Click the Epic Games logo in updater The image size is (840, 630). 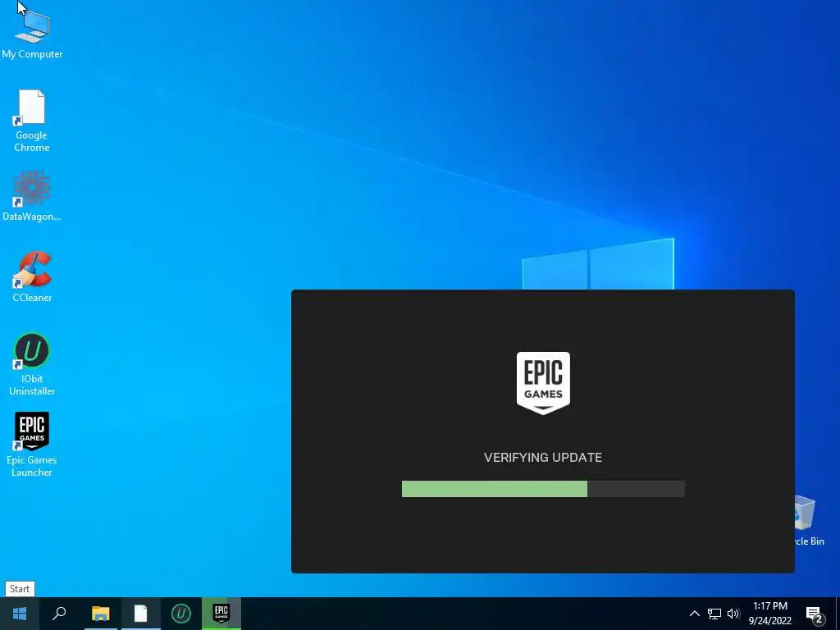click(x=543, y=383)
